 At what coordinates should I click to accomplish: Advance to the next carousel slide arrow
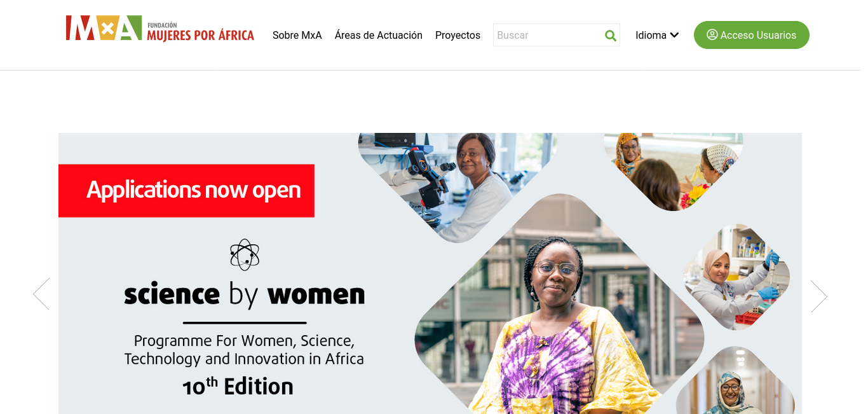click(819, 296)
